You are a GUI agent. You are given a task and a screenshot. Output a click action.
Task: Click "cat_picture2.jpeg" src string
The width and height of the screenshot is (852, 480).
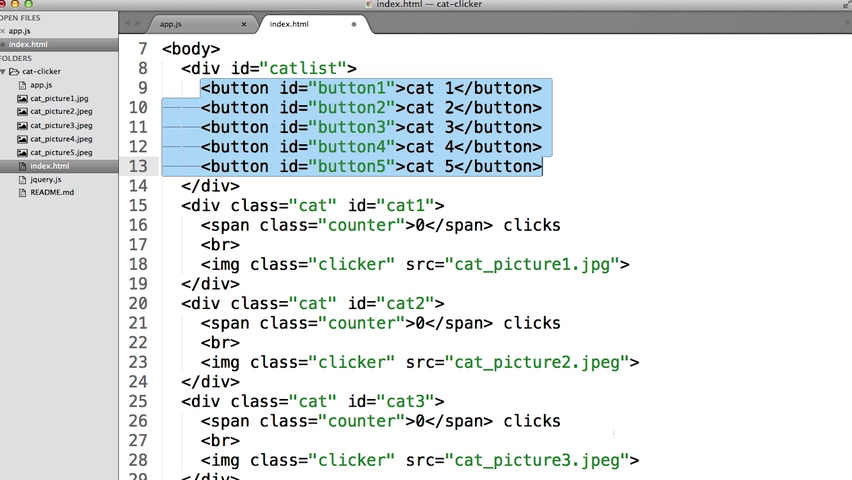(537, 362)
